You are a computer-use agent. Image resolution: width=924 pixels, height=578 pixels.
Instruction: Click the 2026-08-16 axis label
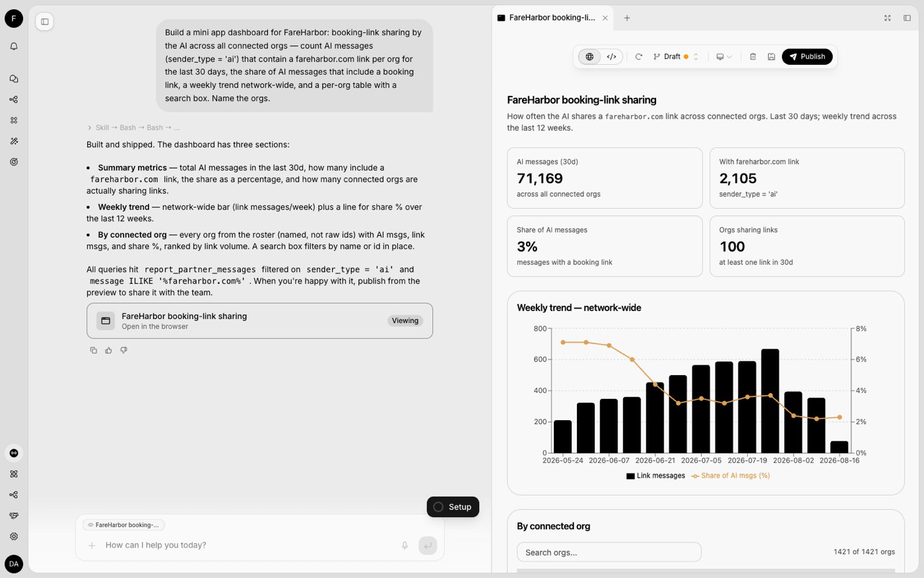tap(840, 460)
